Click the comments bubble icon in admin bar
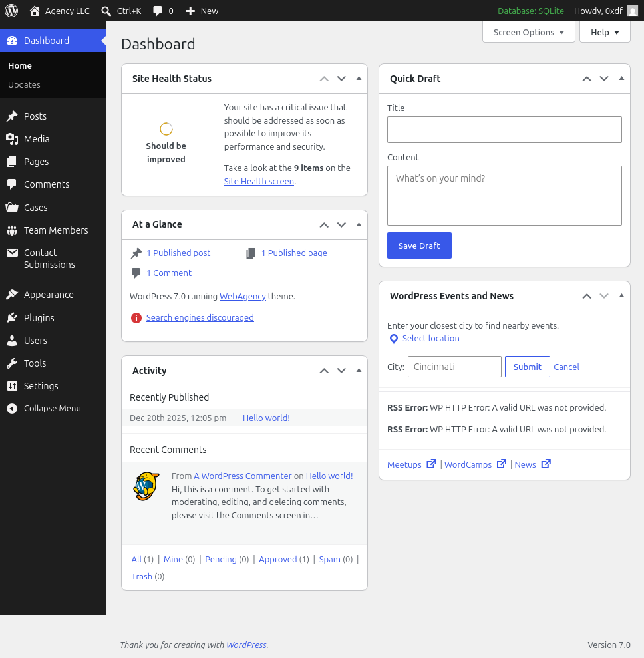644x658 pixels. (158, 11)
